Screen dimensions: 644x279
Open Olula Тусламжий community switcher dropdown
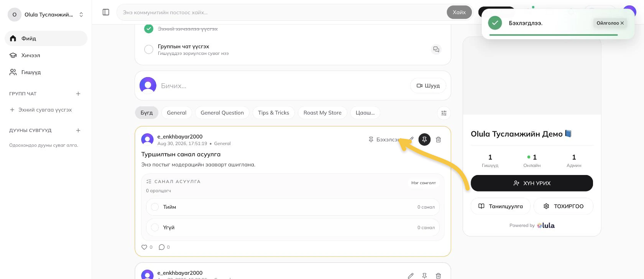(46, 15)
